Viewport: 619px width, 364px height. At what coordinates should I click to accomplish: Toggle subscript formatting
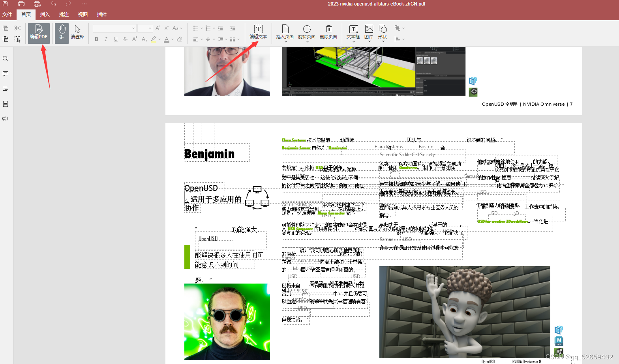point(144,39)
